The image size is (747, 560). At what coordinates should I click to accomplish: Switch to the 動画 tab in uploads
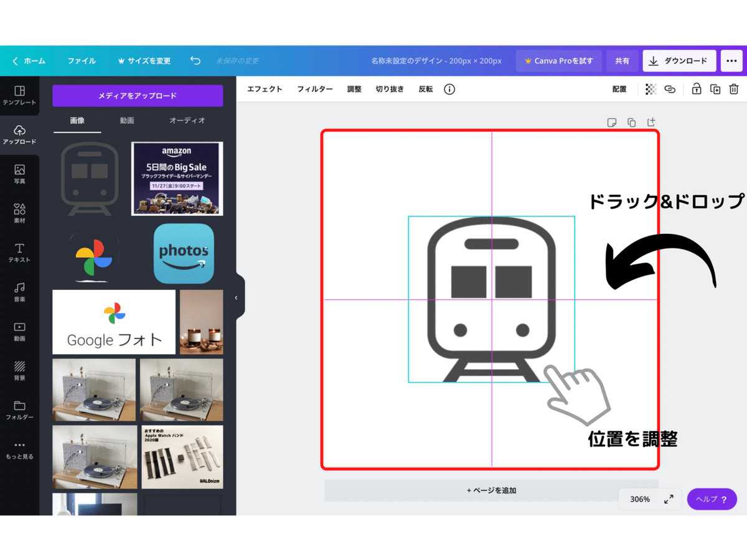coord(127,121)
